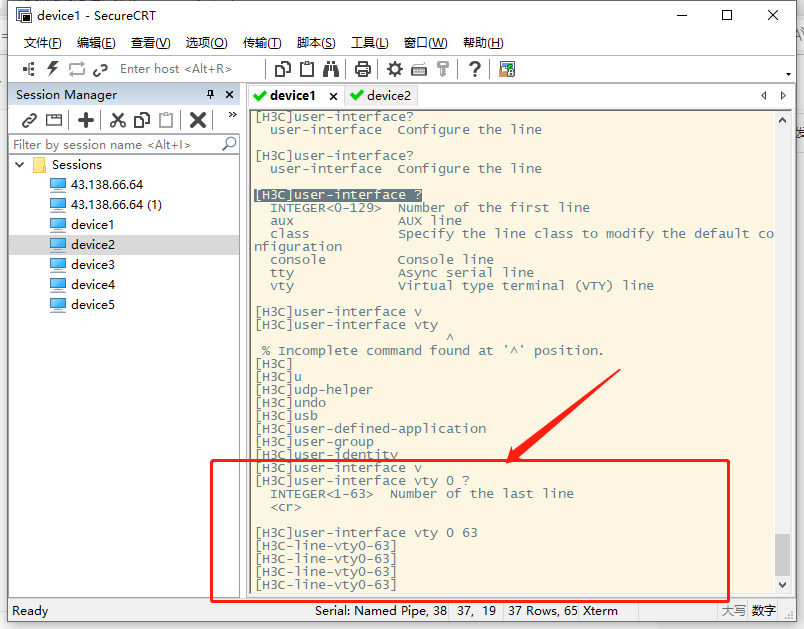Screen dimensions: 804x629
Task: Click the Quick Connect lightning icon
Action: click(x=53, y=69)
